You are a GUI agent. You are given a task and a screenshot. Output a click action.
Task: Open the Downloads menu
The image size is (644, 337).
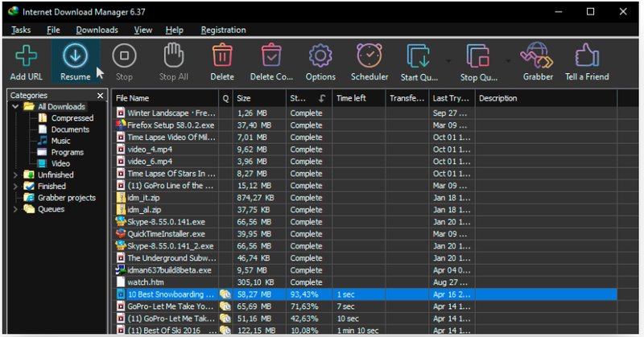[97, 30]
